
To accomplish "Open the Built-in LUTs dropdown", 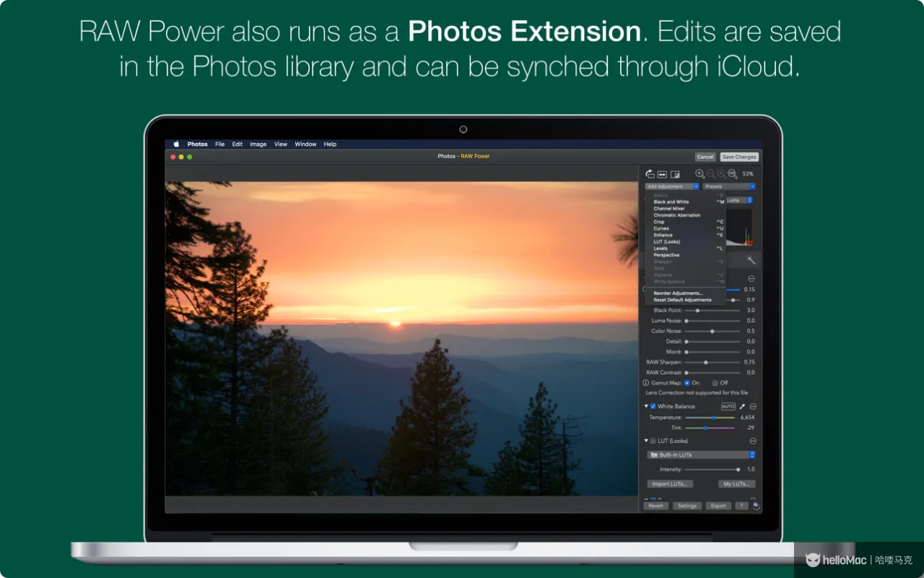I will pos(702,455).
